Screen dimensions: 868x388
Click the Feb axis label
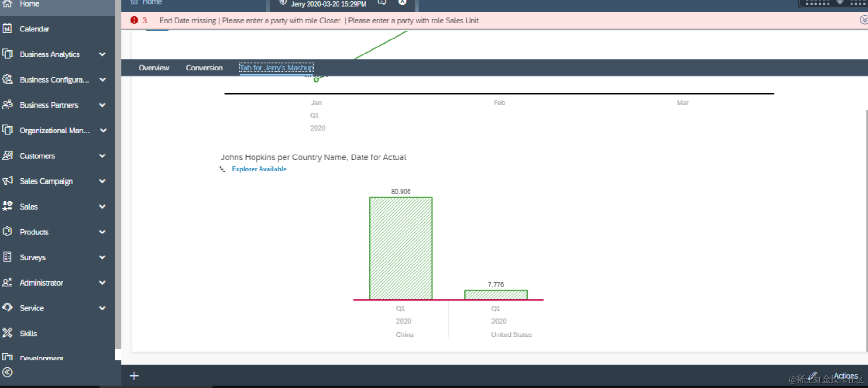(x=499, y=103)
